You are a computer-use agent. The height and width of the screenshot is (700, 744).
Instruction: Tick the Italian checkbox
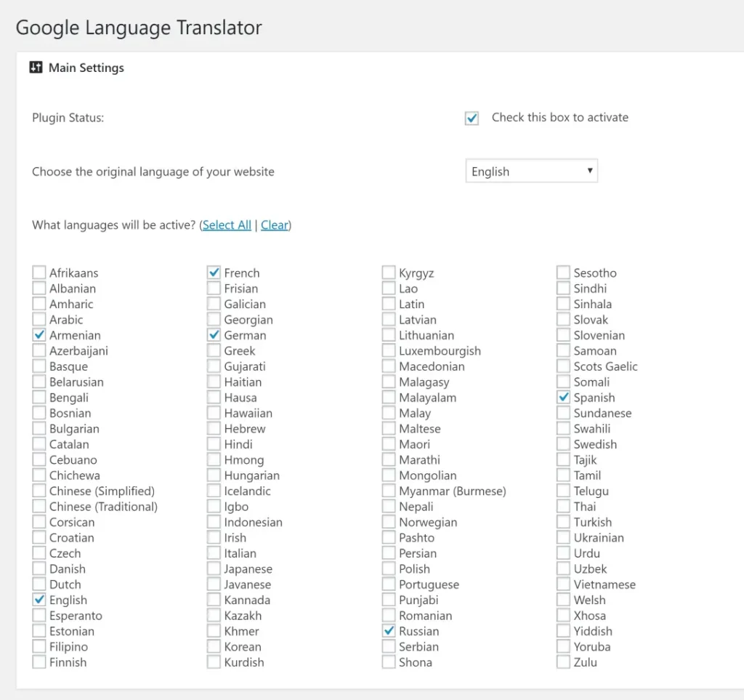(x=214, y=553)
